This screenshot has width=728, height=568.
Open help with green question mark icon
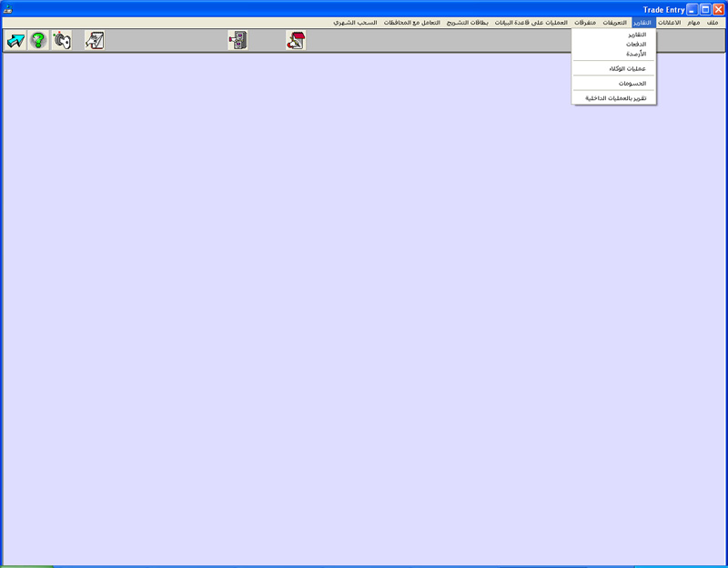(x=38, y=40)
